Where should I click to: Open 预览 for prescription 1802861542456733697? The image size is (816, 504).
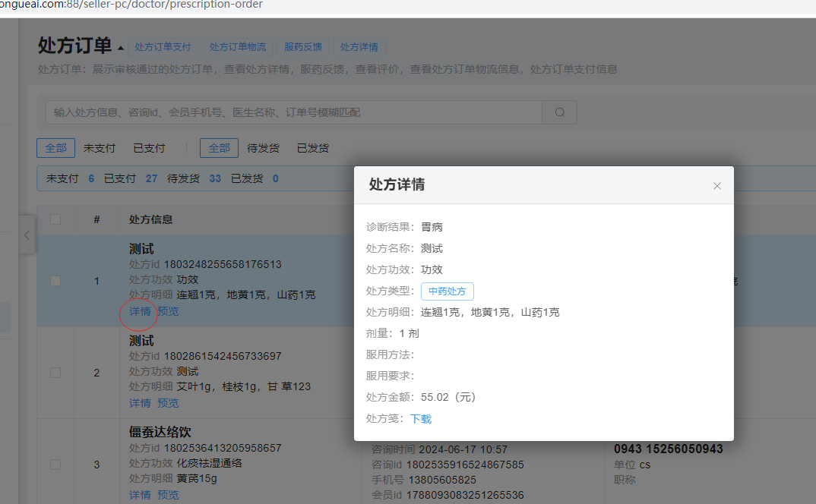coord(168,403)
